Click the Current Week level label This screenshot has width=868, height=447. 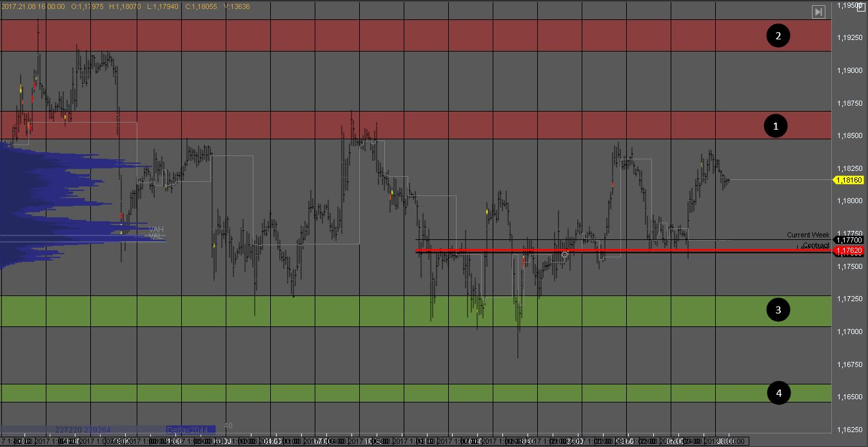(807, 235)
